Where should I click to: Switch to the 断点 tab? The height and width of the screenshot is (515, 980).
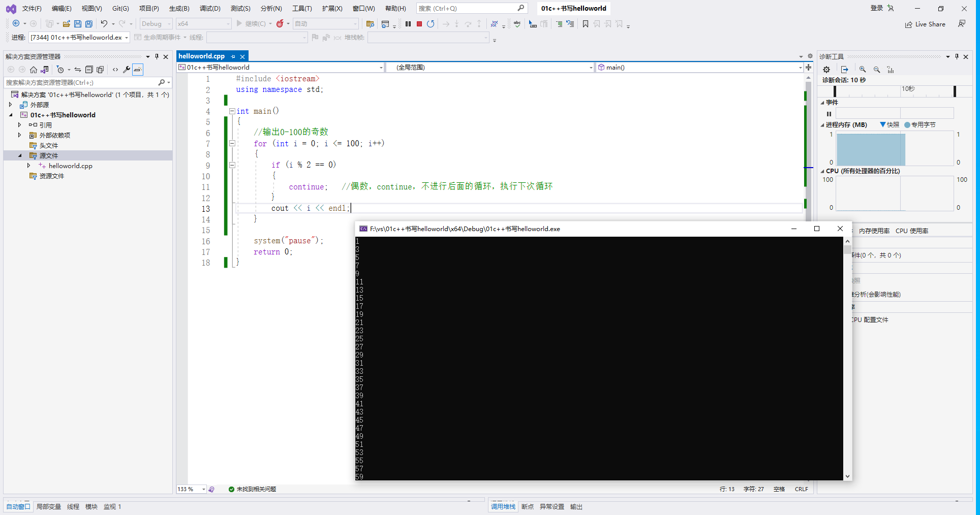(x=528, y=507)
